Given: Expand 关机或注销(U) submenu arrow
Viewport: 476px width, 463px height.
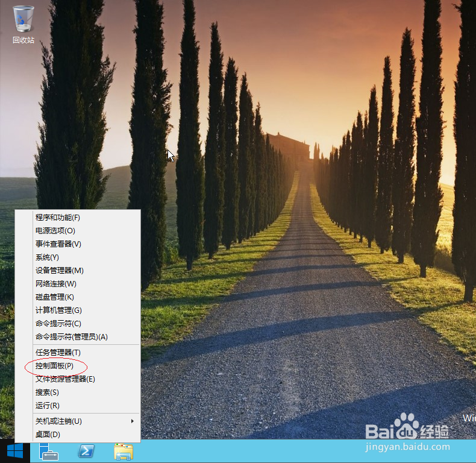Looking at the screenshot, I should point(132,421).
